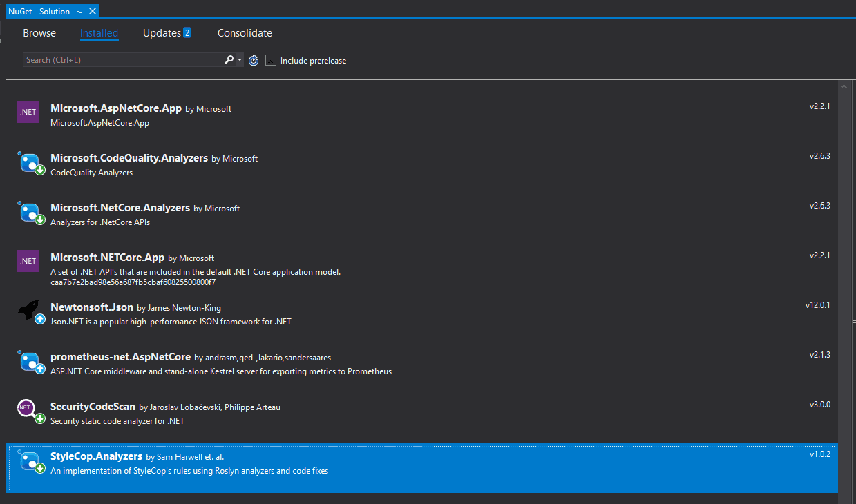856x504 pixels.
Task: Click the v2.6.3 version of Microsoft.NetCore.Analyzers
Action: (819, 206)
